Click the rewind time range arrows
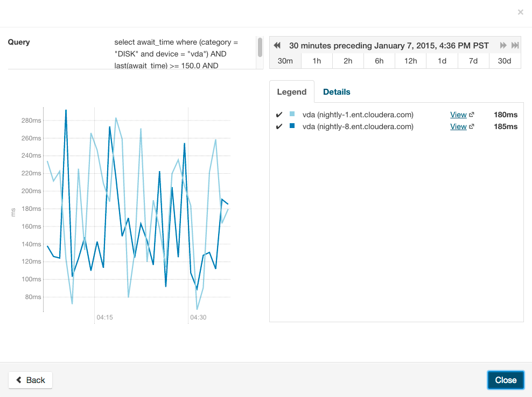The height and width of the screenshot is (397, 532). click(277, 46)
